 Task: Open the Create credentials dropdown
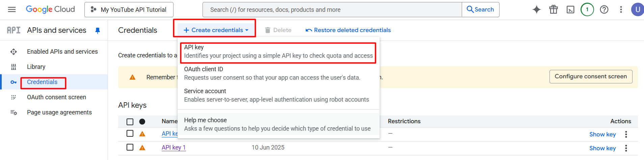[216, 30]
